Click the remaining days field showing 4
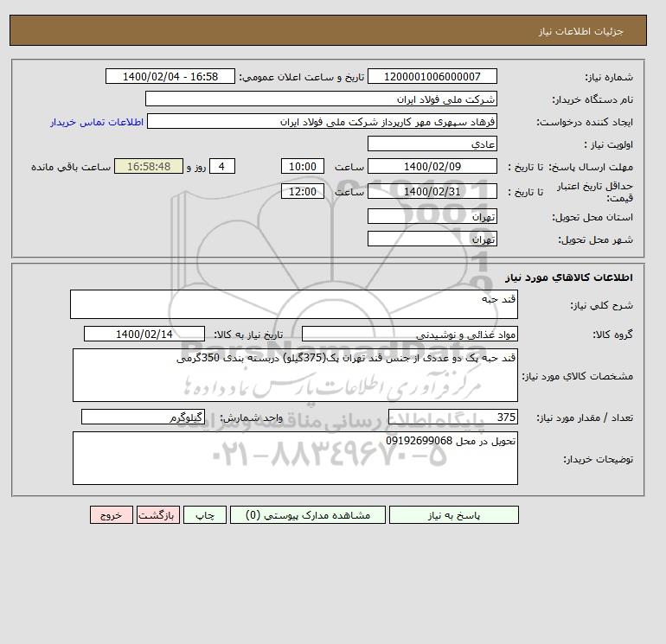Viewport: 666px width, 644px height. pos(221,167)
